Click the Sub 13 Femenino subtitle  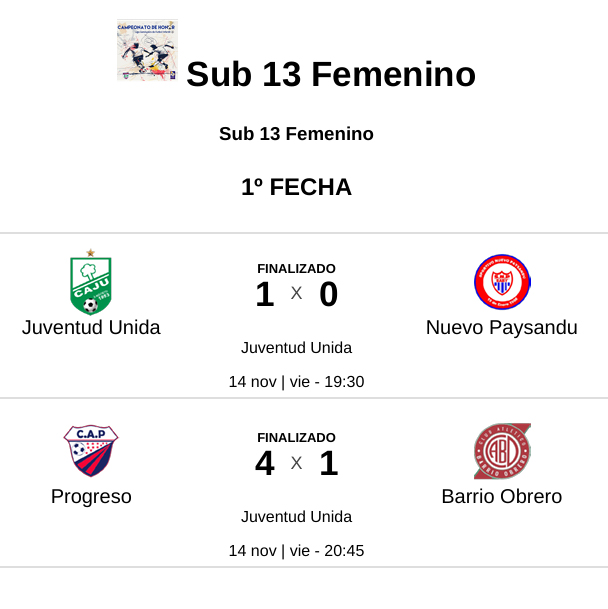click(296, 134)
